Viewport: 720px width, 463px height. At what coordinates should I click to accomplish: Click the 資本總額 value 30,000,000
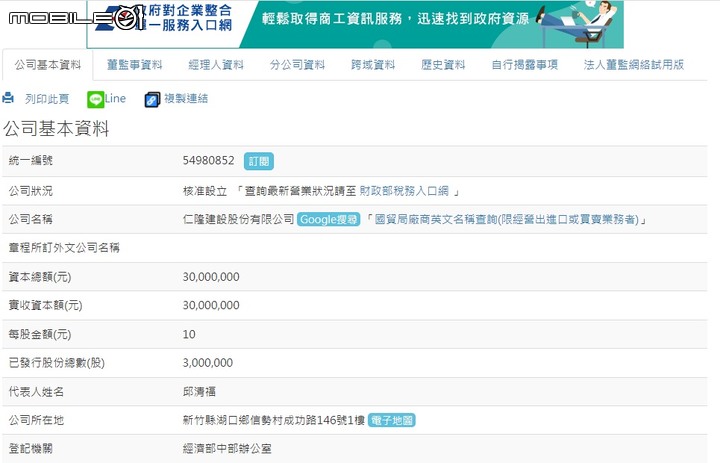point(211,277)
